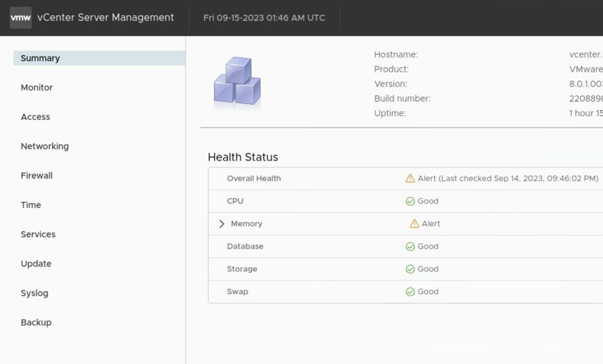Click the vCenter Server Management title
Image resolution: width=603 pixels, height=364 pixels.
click(x=106, y=17)
